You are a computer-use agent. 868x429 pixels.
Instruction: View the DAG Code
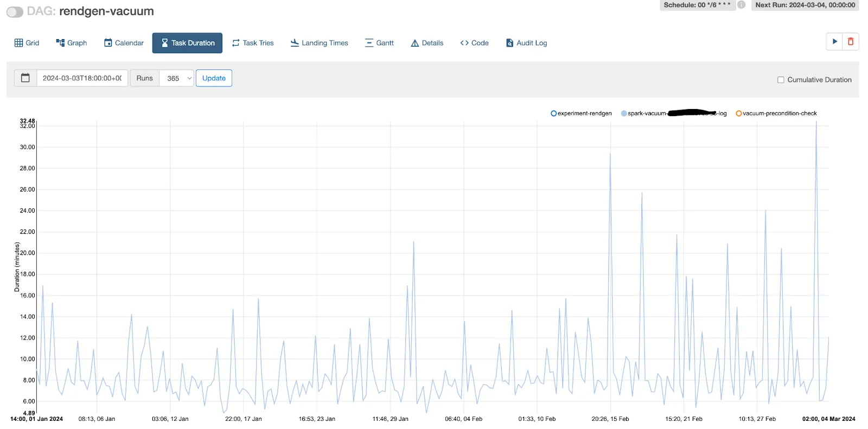[x=474, y=43]
